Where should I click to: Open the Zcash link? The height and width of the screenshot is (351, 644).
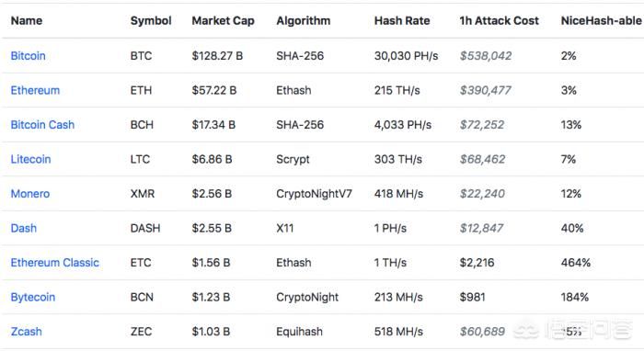pyautogui.click(x=27, y=332)
